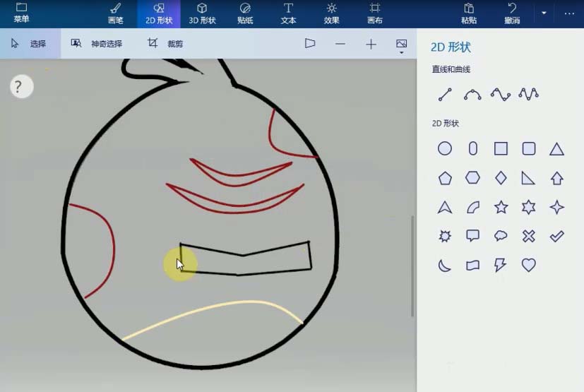Select the 2D 形状 tab
Image resolution: width=584 pixels, height=392 pixels.
point(159,14)
